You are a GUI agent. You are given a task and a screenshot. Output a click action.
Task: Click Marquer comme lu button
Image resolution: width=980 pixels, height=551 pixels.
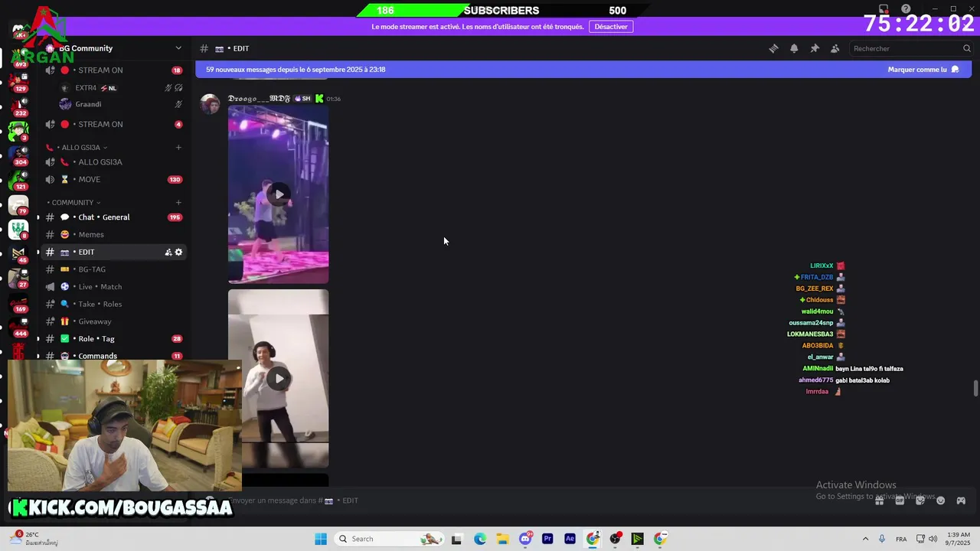[x=923, y=70]
